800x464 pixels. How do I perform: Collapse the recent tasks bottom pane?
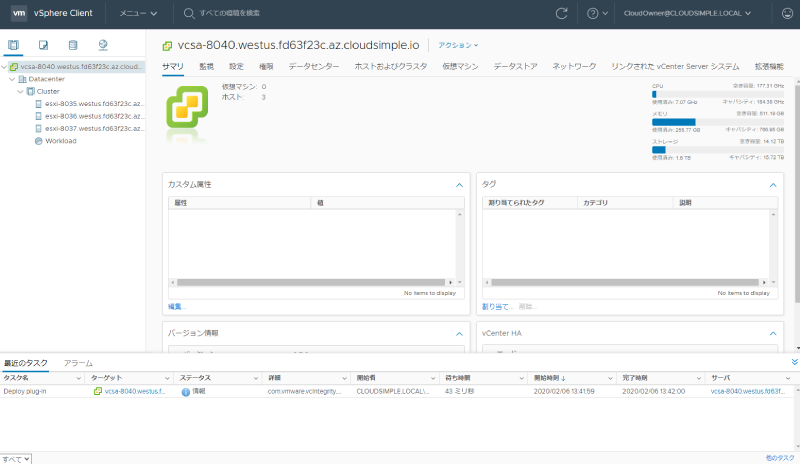pos(794,362)
